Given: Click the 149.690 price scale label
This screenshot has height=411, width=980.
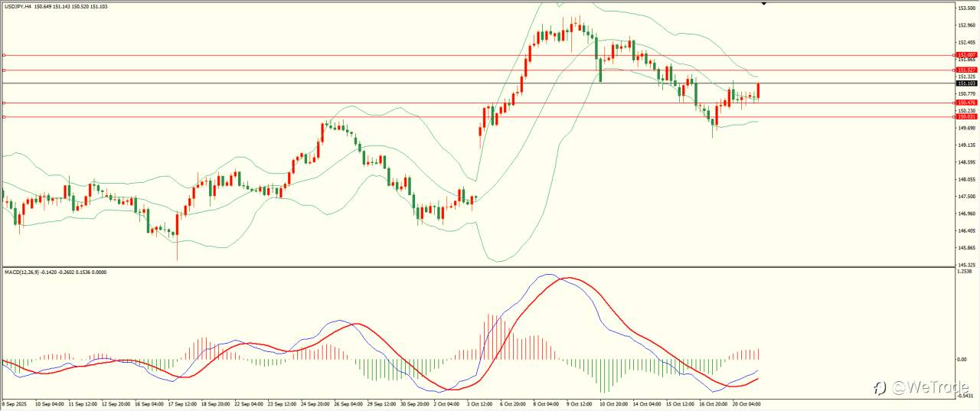Looking at the screenshot, I should click(966, 128).
